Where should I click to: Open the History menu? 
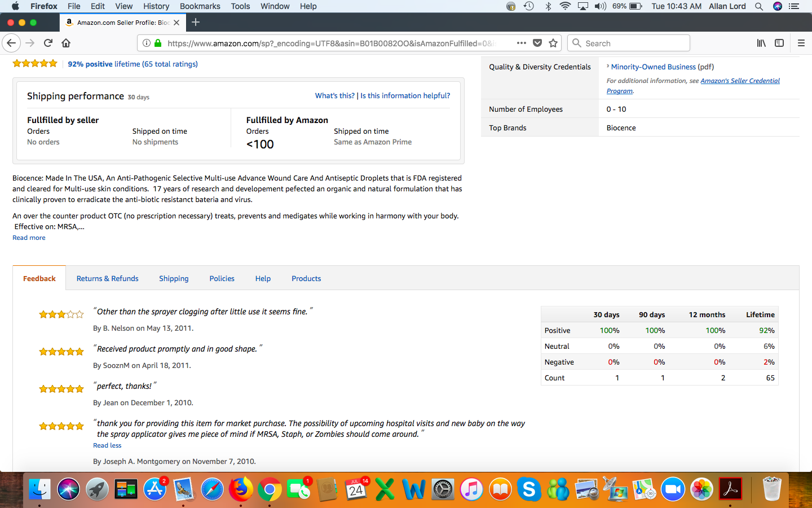click(x=156, y=6)
